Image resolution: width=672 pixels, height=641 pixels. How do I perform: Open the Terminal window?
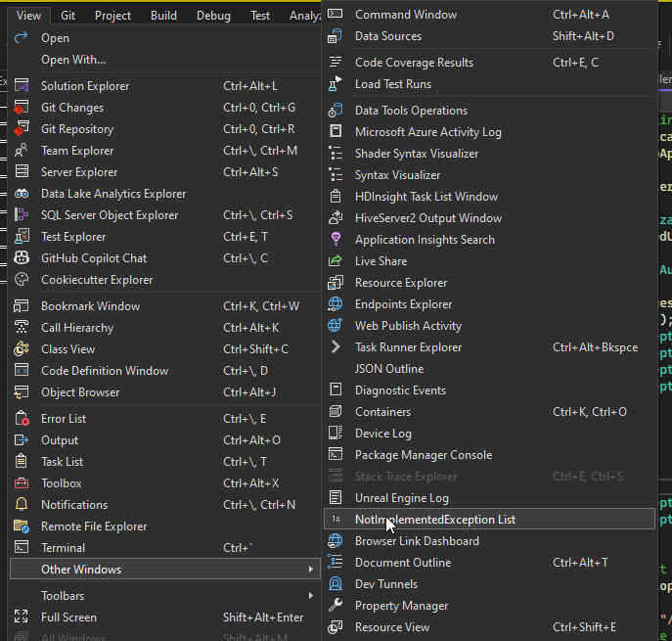63,548
